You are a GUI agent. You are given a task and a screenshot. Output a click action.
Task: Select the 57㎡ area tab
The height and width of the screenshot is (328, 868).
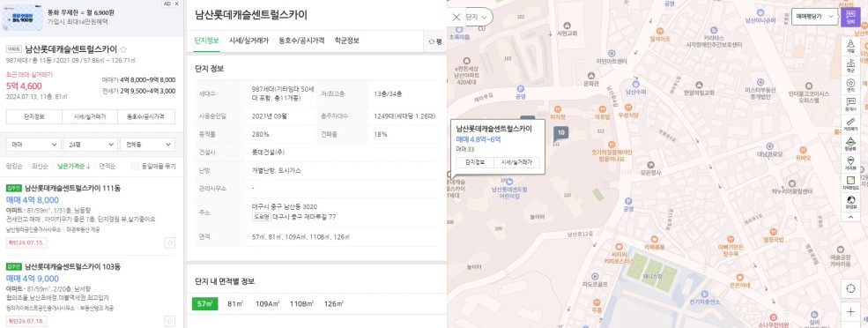point(204,303)
